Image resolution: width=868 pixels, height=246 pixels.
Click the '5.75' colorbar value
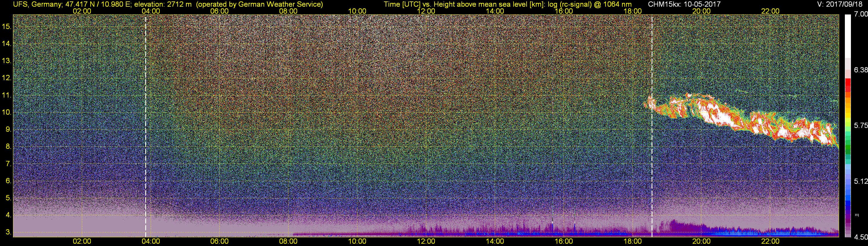pos(861,125)
